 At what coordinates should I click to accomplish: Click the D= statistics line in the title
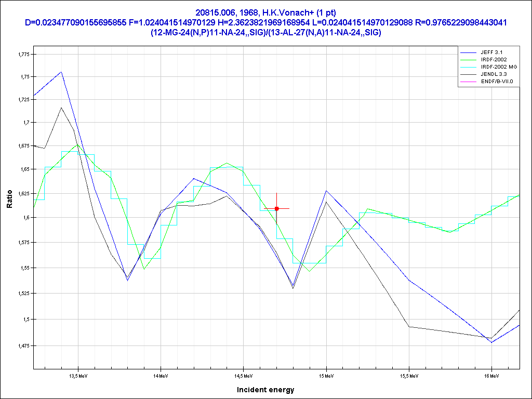(x=265, y=22)
